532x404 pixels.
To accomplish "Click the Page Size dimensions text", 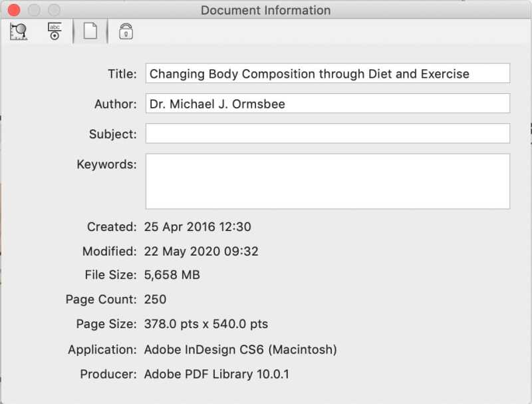I will (206, 324).
